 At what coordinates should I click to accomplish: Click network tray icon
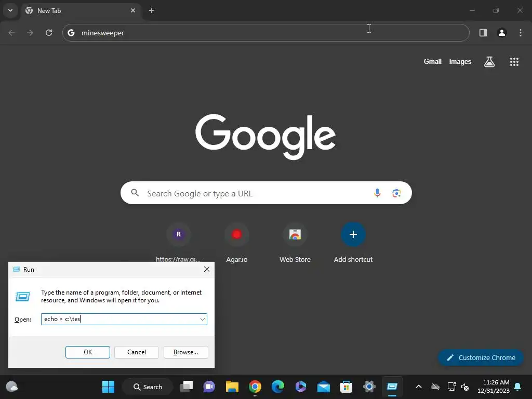[451, 387]
